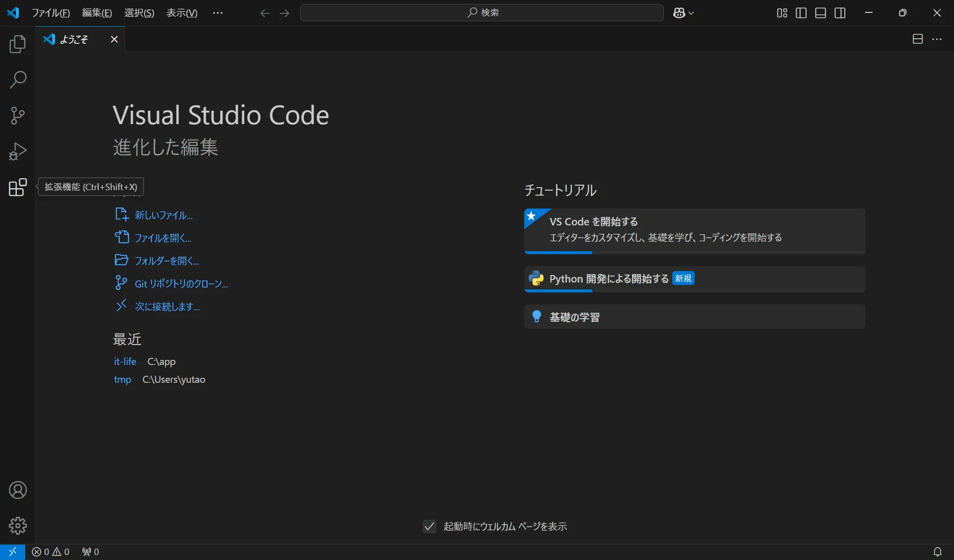The width and height of the screenshot is (954, 560).
Task: Minimize the VS Code window
Action: tap(869, 13)
